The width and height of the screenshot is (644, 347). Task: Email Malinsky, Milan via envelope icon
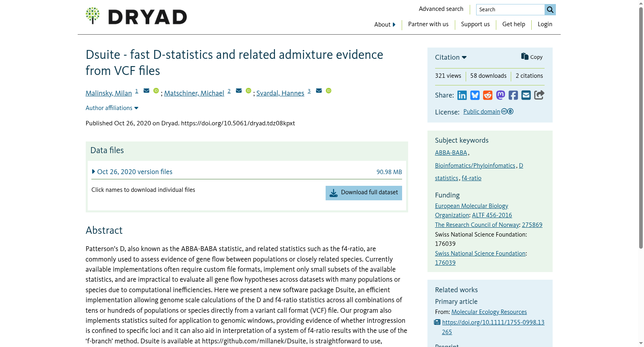click(147, 91)
